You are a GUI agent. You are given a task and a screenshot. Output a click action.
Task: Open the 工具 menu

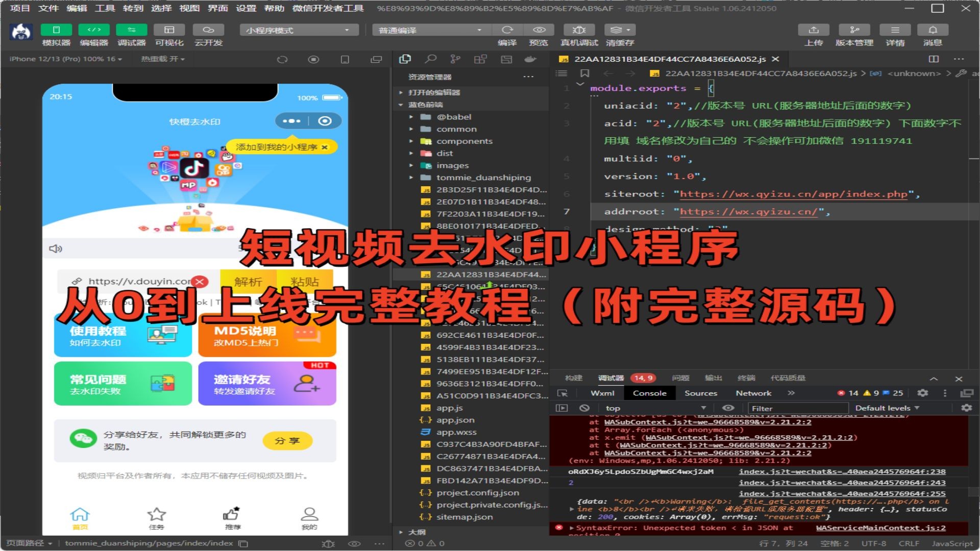tap(106, 9)
